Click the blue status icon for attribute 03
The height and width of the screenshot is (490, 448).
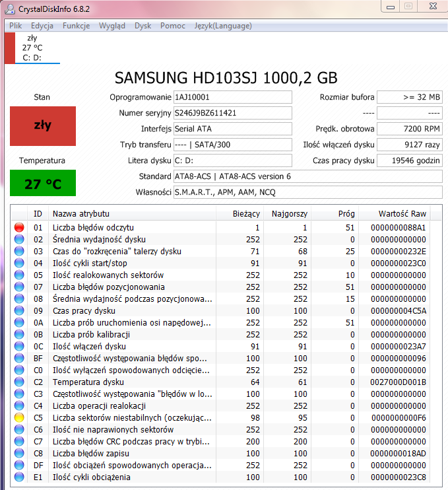(19, 251)
